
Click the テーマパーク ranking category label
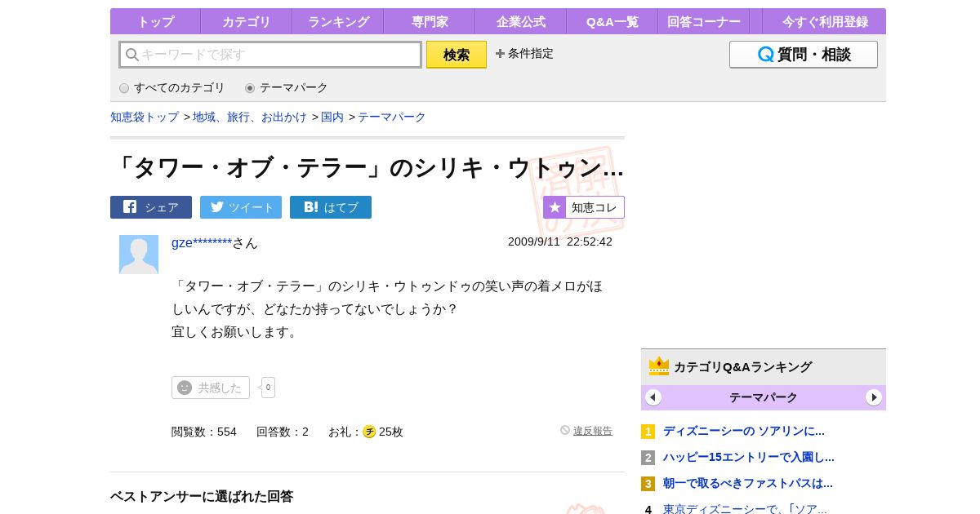coord(764,397)
